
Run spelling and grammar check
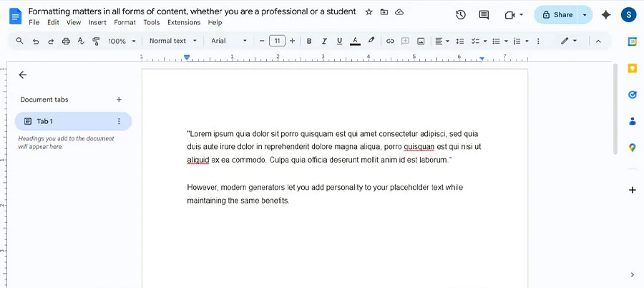pos(81,41)
